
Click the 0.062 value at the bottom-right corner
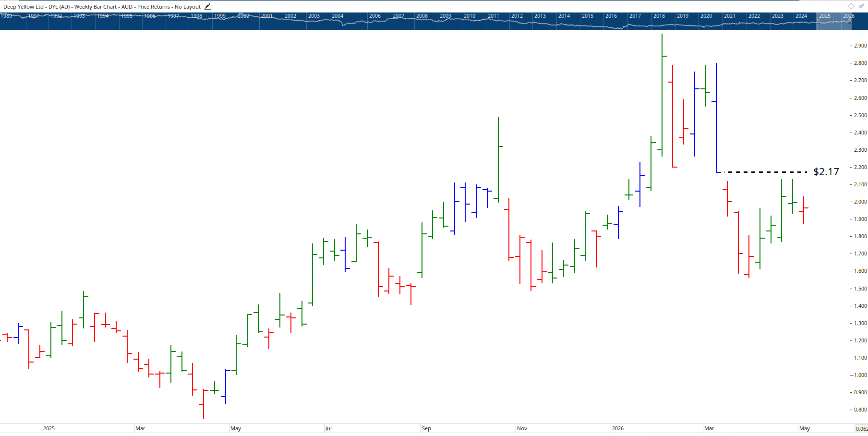click(860, 428)
